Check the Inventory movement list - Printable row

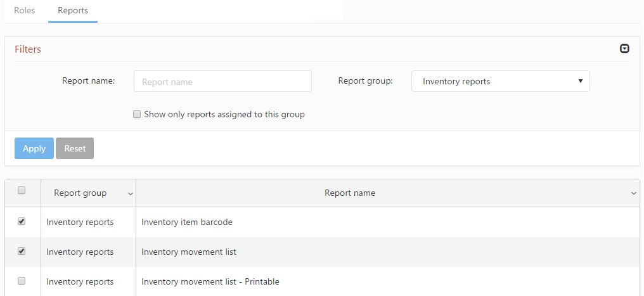22,280
